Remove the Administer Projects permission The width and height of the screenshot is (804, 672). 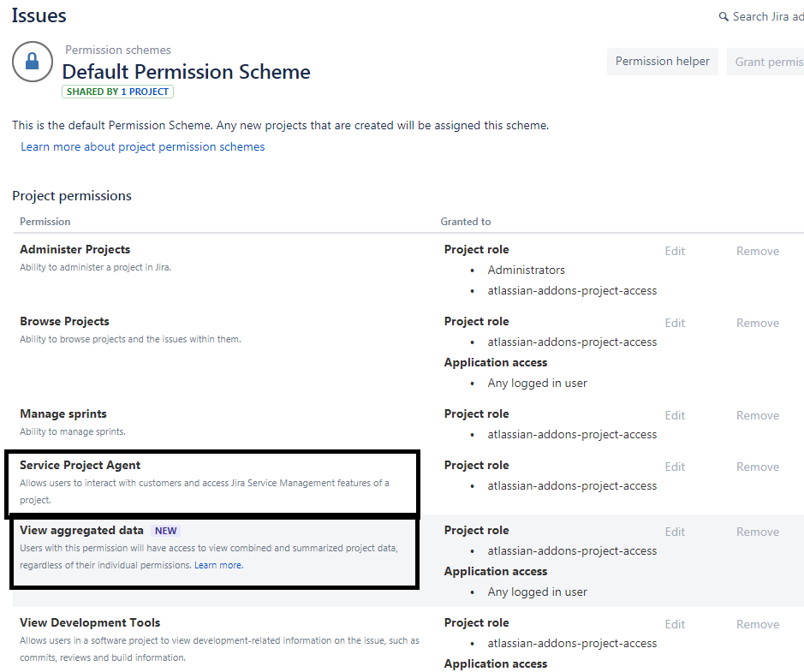[x=758, y=251]
